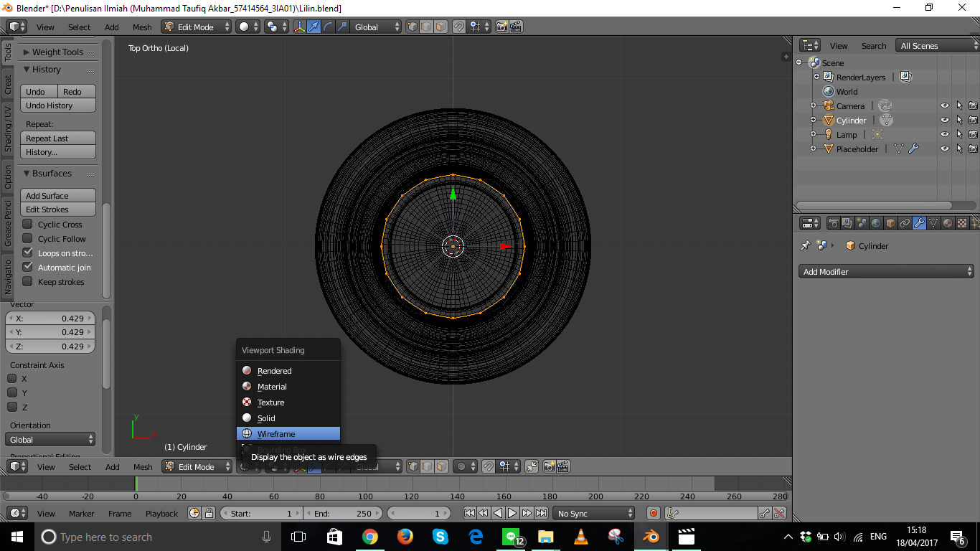Enable the Z constraint axis checkbox
980x551 pixels.
(x=12, y=407)
